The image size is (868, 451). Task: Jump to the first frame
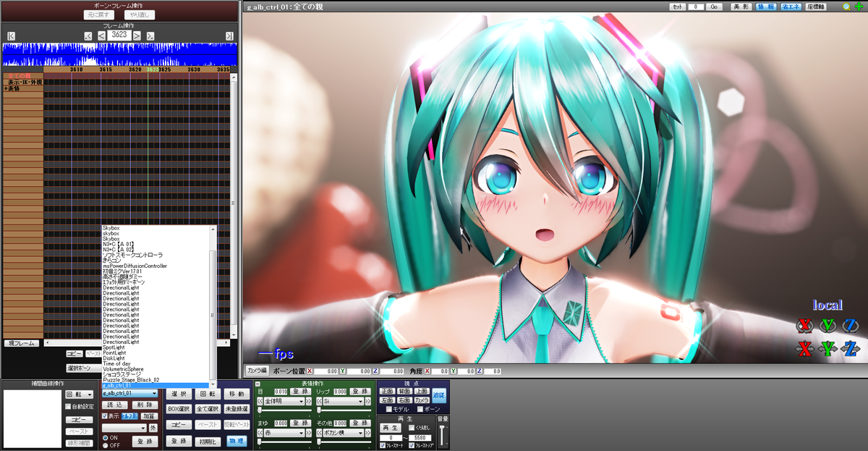tap(11, 35)
